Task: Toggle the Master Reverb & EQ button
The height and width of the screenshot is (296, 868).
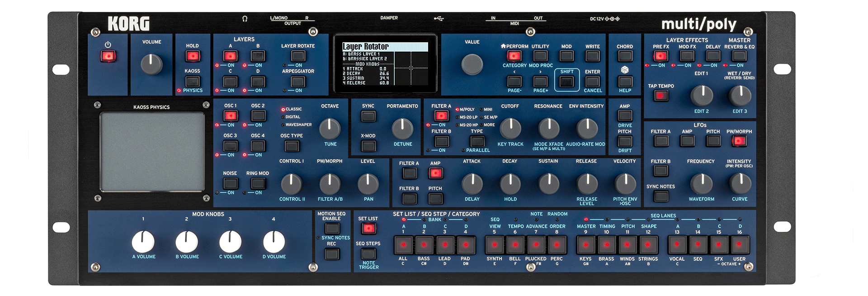Action: pos(739,56)
